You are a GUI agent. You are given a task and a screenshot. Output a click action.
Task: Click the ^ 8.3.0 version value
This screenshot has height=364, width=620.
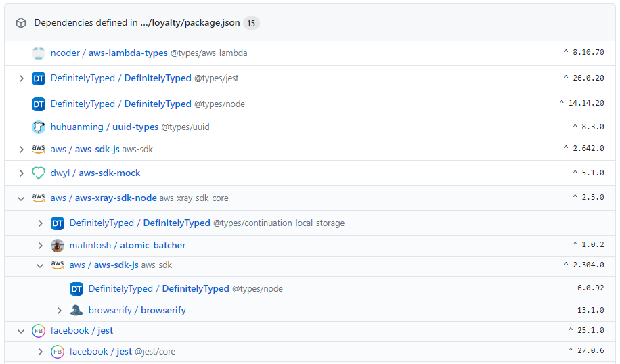click(x=588, y=127)
